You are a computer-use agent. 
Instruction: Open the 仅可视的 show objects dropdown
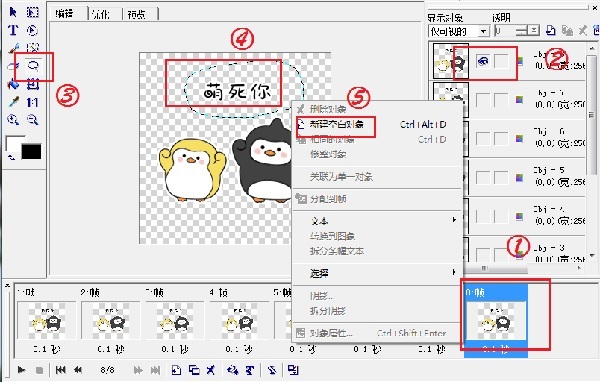coord(484,31)
